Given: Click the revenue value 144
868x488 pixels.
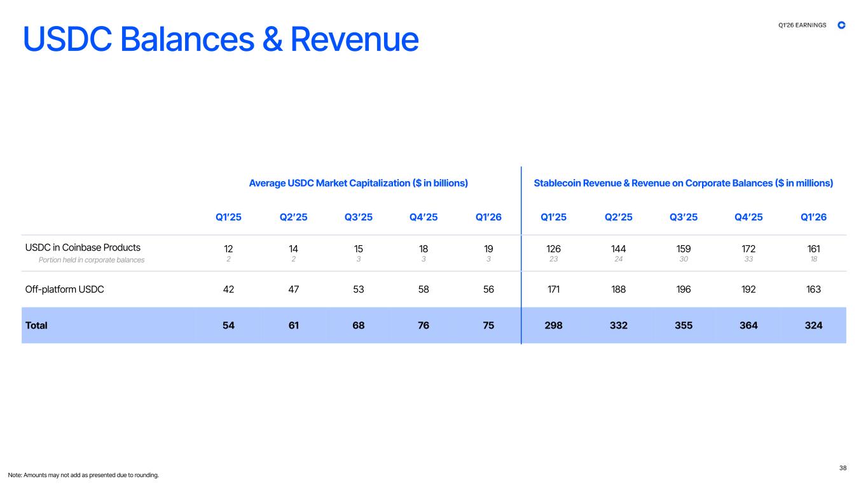Looking at the screenshot, I should 619,248.
